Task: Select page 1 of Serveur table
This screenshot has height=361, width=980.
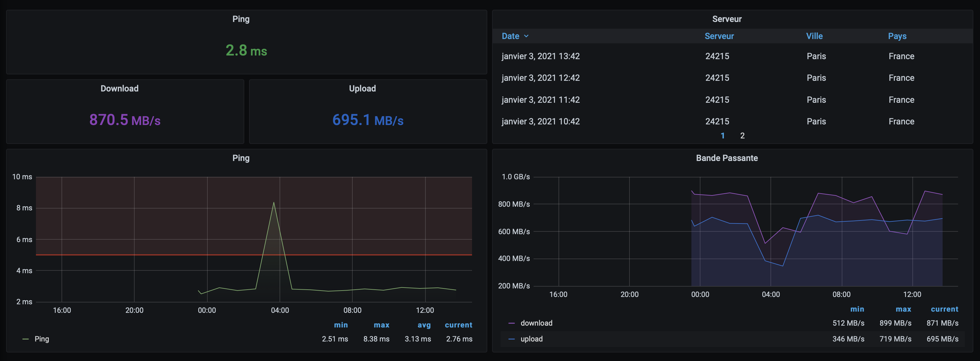Action: (x=722, y=136)
